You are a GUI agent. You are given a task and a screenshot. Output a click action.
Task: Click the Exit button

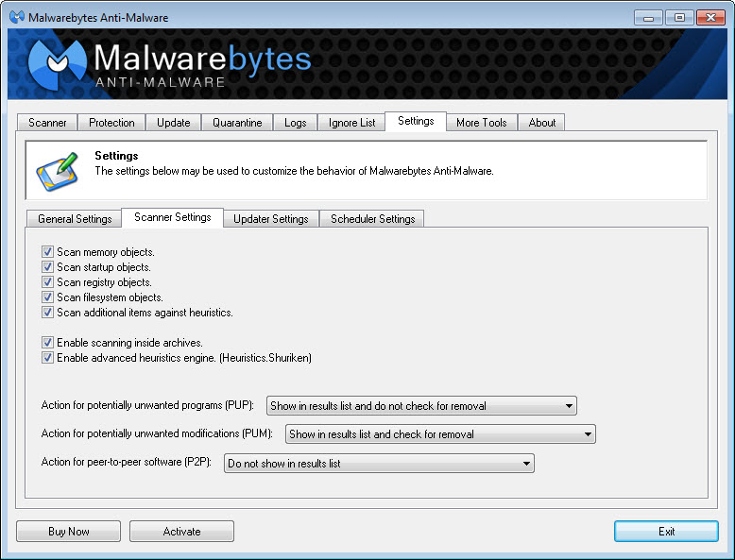(x=666, y=531)
